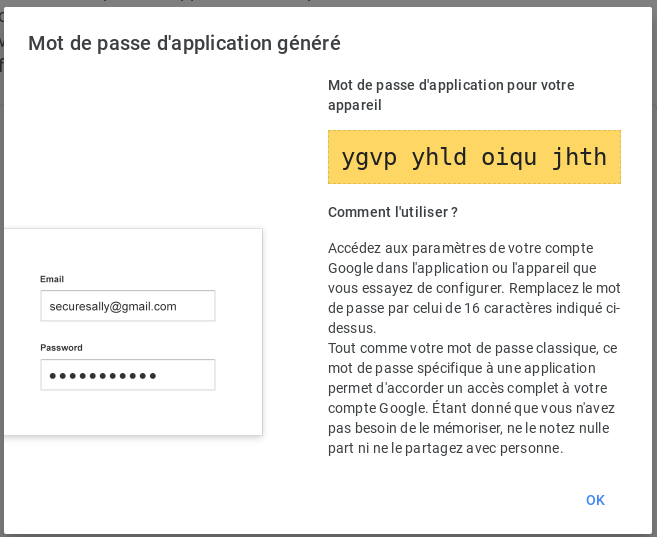This screenshot has height=537, width=657.
Task: Click the sentence ending 'partagez avec personne.'
Action: click(x=472, y=428)
